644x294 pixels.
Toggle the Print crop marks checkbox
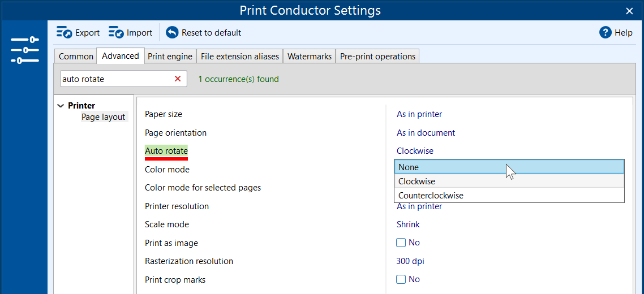pyautogui.click(x=401, y=279)
